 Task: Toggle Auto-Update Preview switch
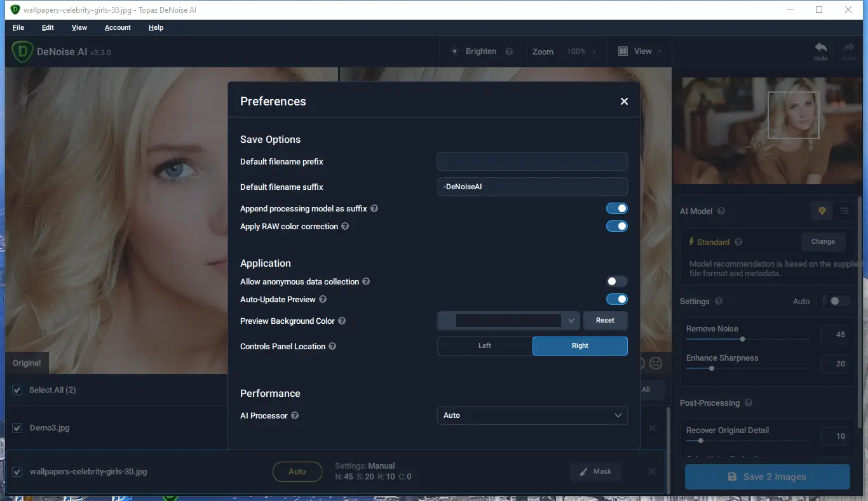point(616,300)
